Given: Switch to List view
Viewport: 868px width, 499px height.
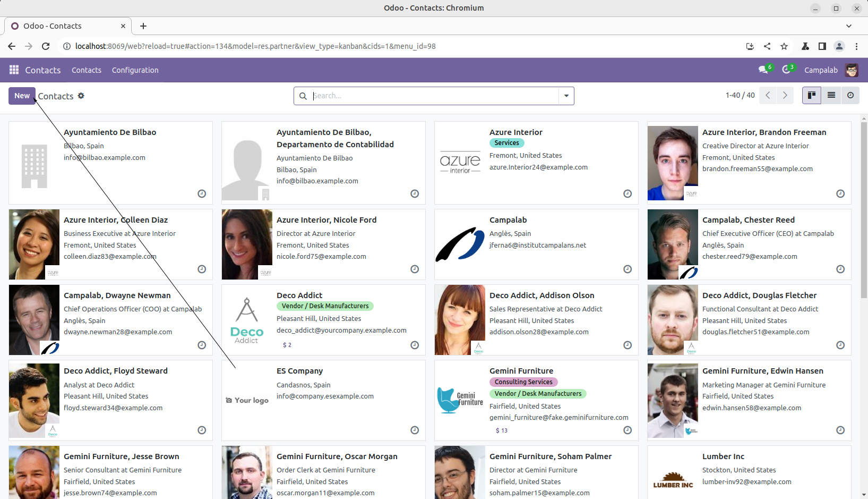Looking at the screenshot, I should [x=831, y=96].
